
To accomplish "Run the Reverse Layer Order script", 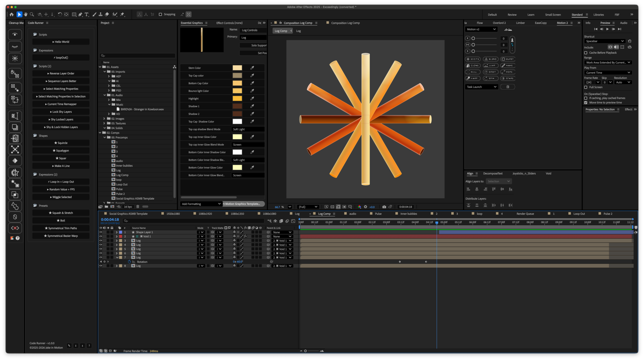I will [61, 73].
